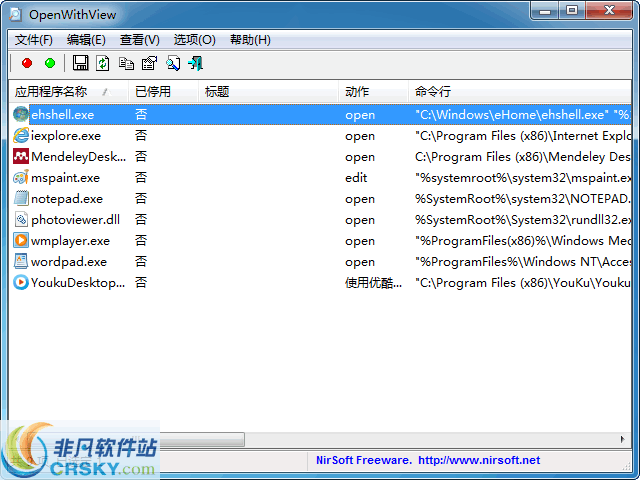Select the wordpad.exe row name

(69, 262)
